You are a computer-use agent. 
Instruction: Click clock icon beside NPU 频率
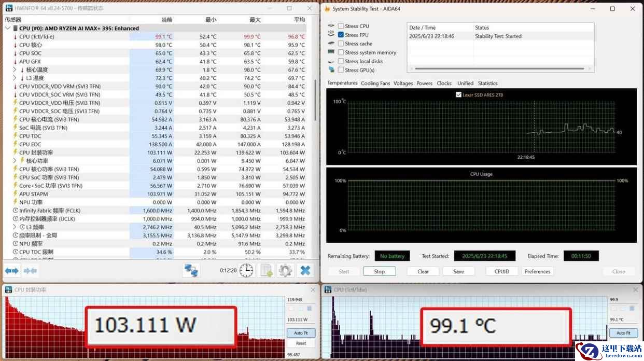[15, 244]
